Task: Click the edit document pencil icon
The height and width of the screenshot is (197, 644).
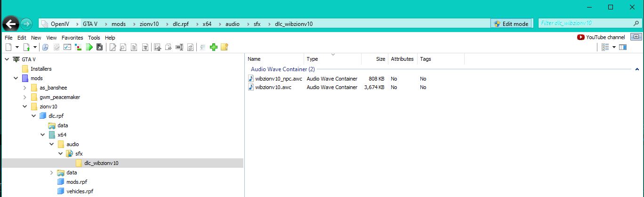Action: point(113,47)
